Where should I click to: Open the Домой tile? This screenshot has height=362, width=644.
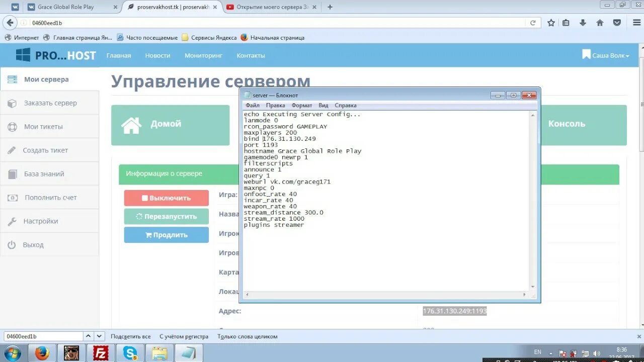click(x=170, y=125)
